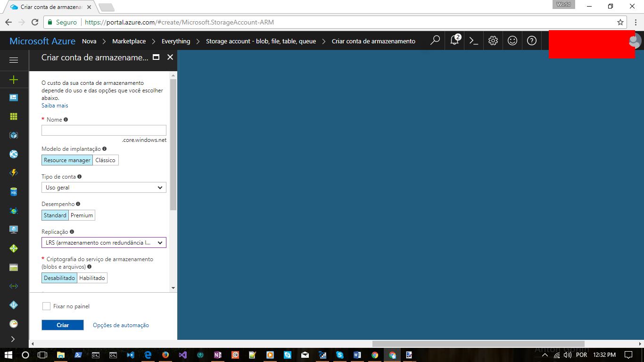Reload the page in Chrome
This screenshot has width=644, height=362.
(x=35, y=22)
